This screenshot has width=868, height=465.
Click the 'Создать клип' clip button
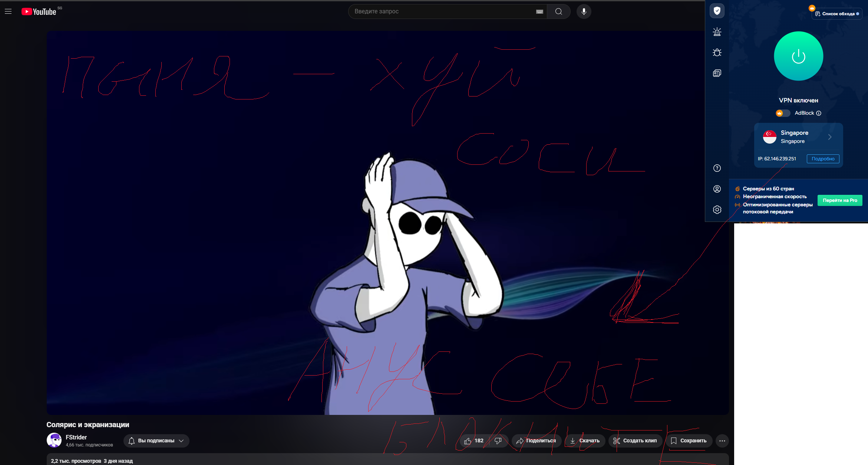(635, 441)
